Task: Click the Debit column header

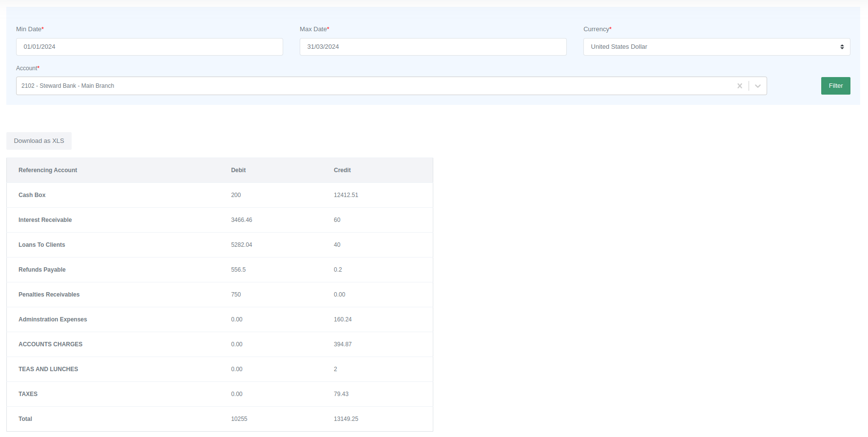Action: [x=238, y=170]
